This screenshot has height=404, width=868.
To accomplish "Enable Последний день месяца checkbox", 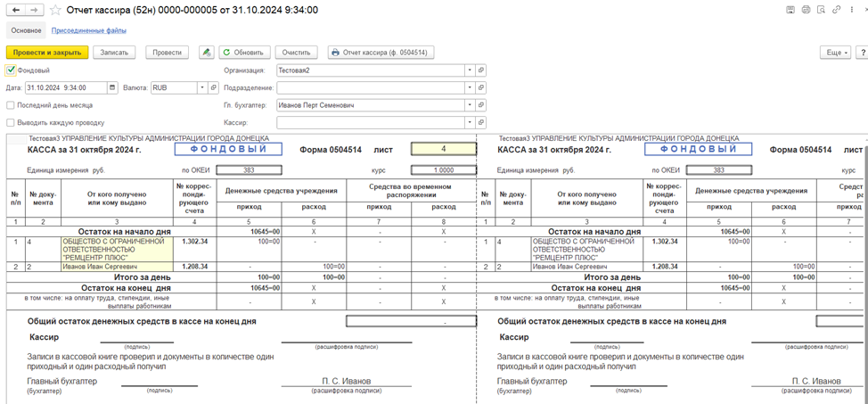I will 11,104.
